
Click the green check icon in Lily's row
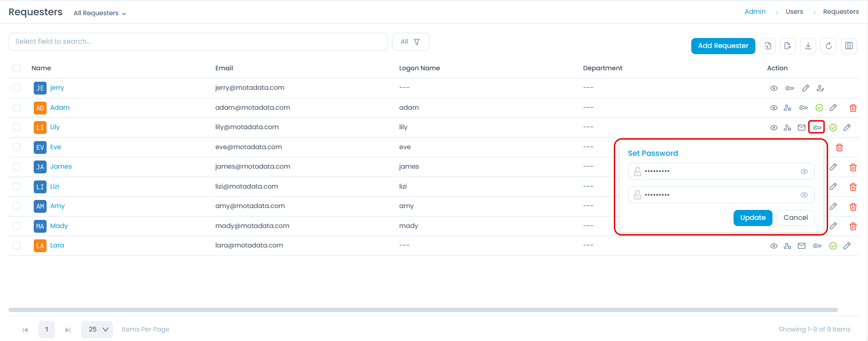833,128
